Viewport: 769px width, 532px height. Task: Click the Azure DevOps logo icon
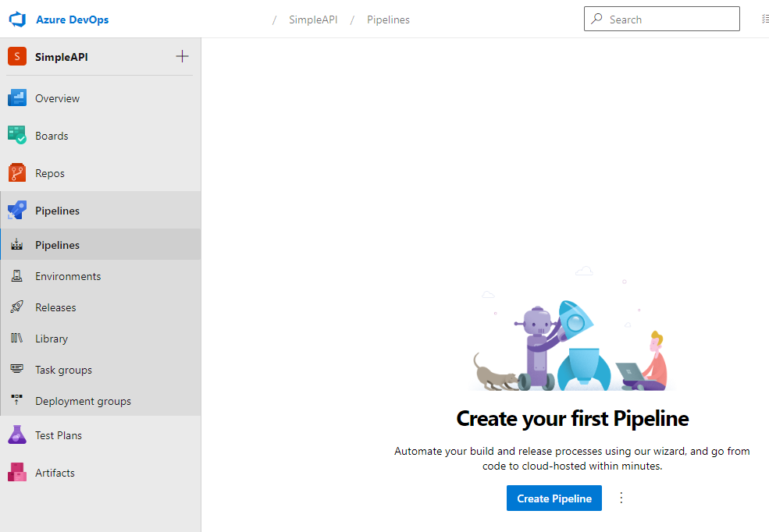(17, 20)
